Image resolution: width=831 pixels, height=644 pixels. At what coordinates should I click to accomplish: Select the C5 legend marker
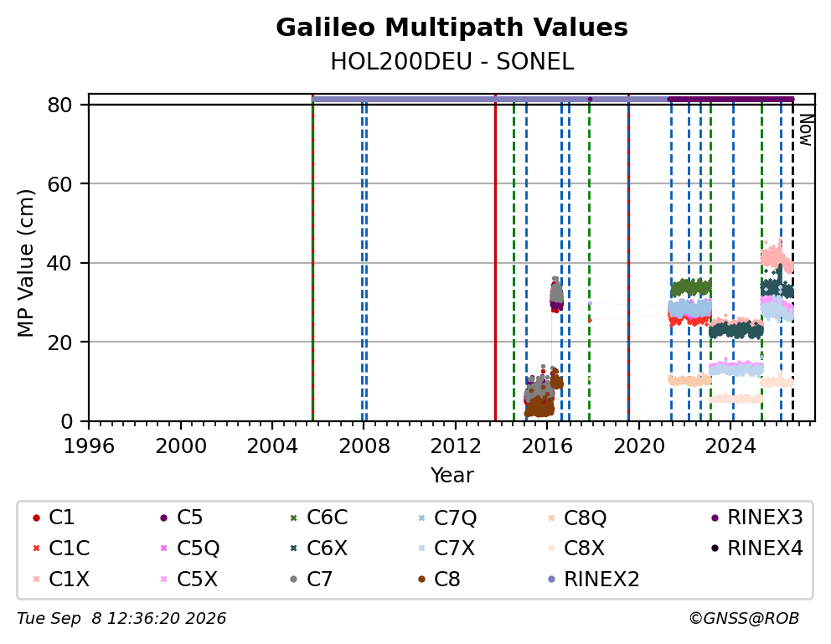point(163,518)
